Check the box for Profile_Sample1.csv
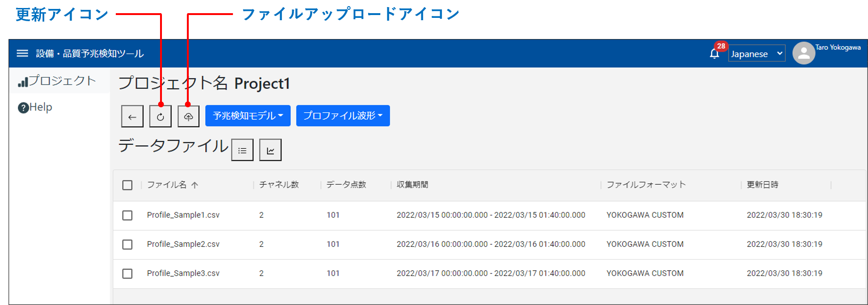 click(x=128, y=215)
